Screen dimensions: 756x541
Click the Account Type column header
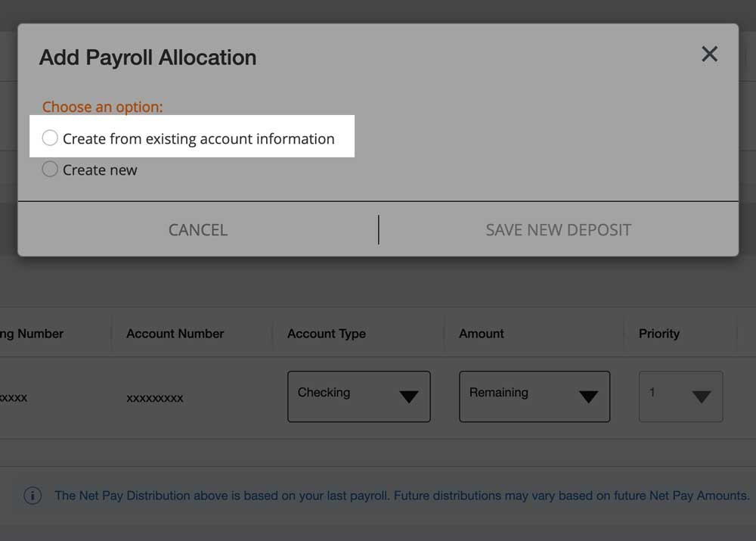pyautogui.click(x=327, y=333)
